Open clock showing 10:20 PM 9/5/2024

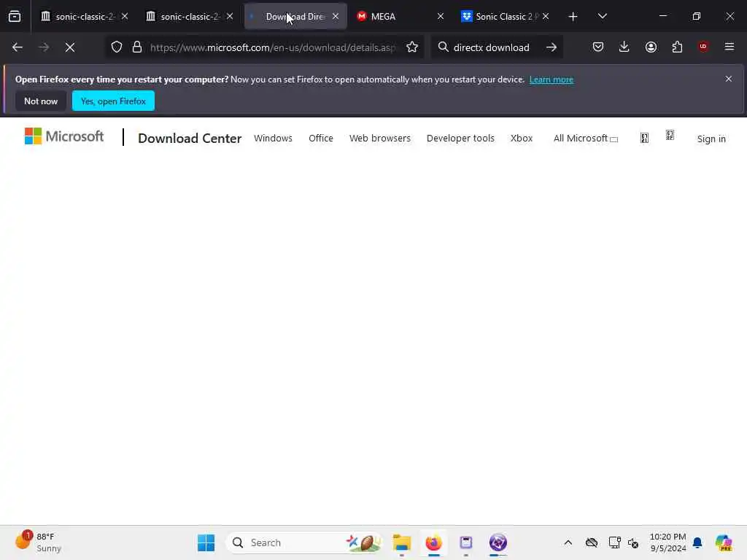[668, 542]
